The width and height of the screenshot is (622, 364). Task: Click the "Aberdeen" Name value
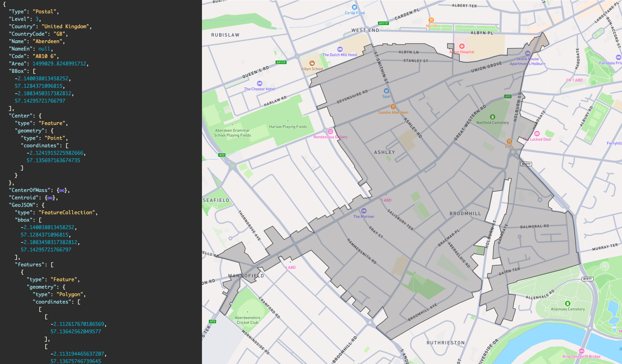pyautogui.click(x=47, y=42)
